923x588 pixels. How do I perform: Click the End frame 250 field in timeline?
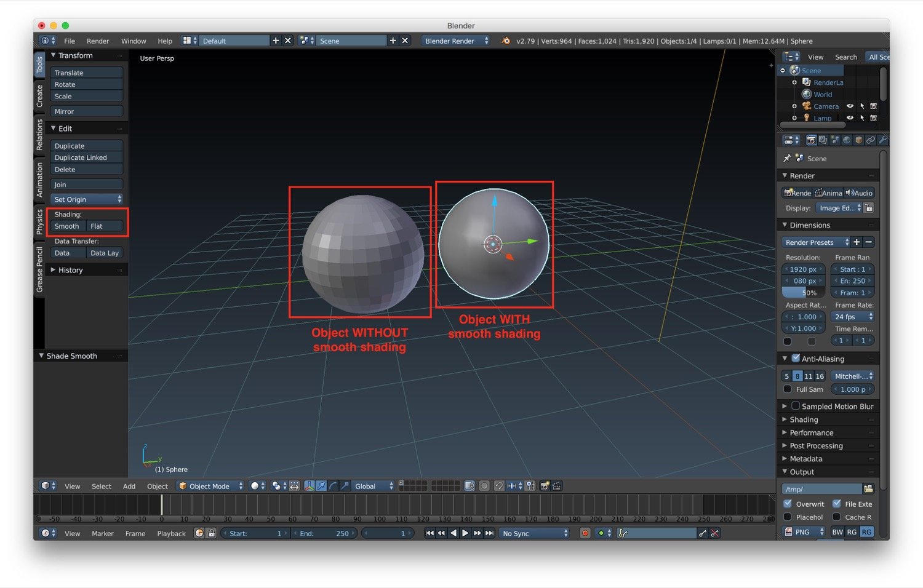coord(325,533)
